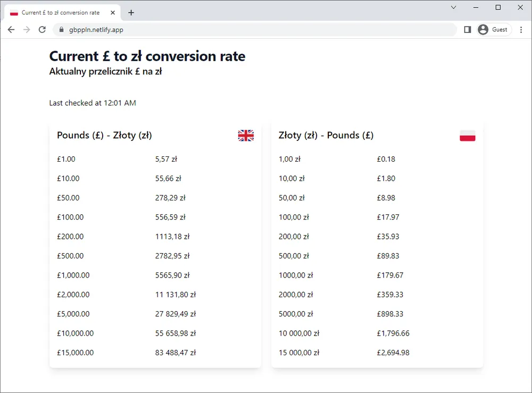The height and width of the screenshot is (393, 532).
Task: Open the Guest profile button
Action: click(x=493, y=30)
